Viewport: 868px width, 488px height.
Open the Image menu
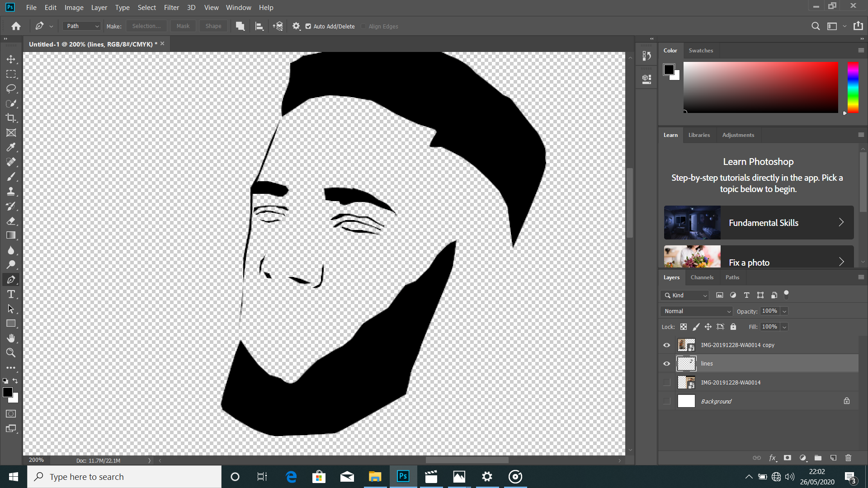[74, 8]
